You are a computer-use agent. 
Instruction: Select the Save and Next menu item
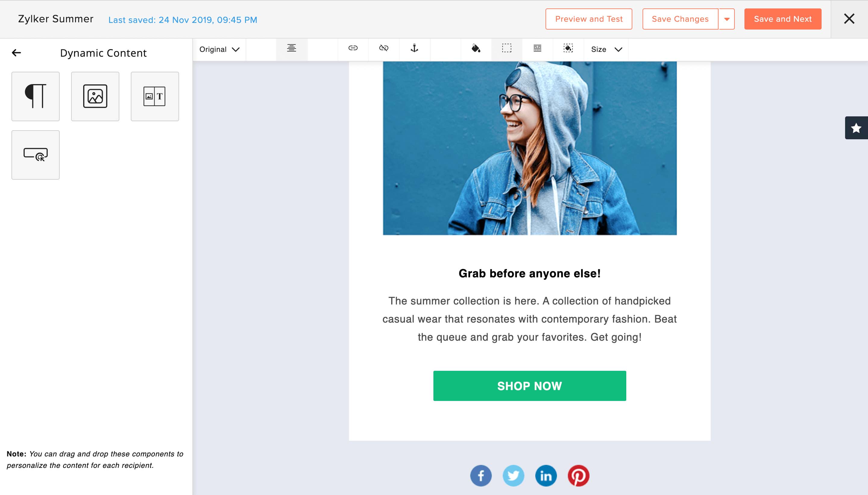[x=783, y=18]
